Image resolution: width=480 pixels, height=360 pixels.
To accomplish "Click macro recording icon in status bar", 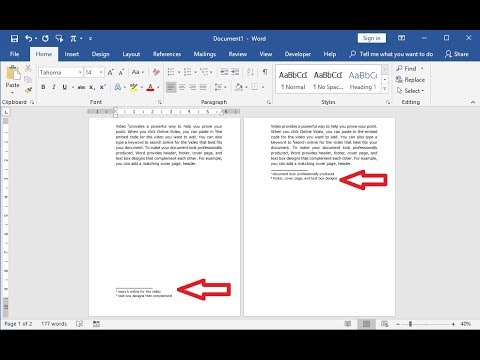I will coord(96,324).
